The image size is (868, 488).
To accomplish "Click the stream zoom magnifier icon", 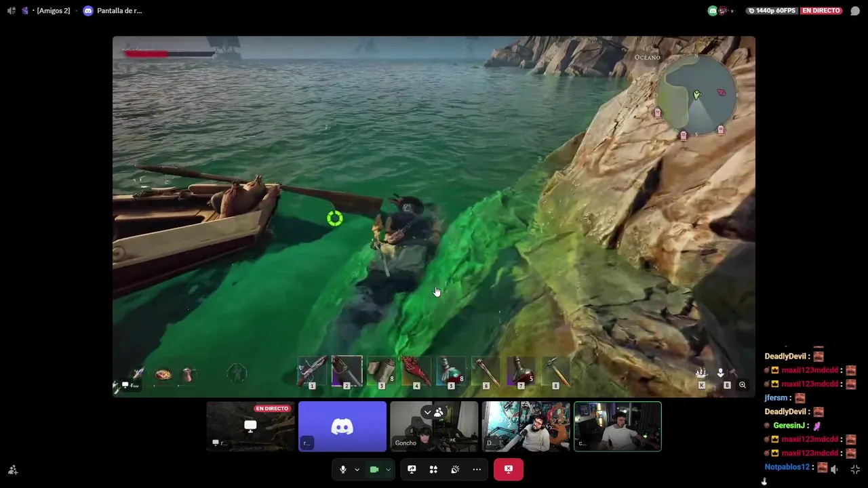I will tap(743, 385).
